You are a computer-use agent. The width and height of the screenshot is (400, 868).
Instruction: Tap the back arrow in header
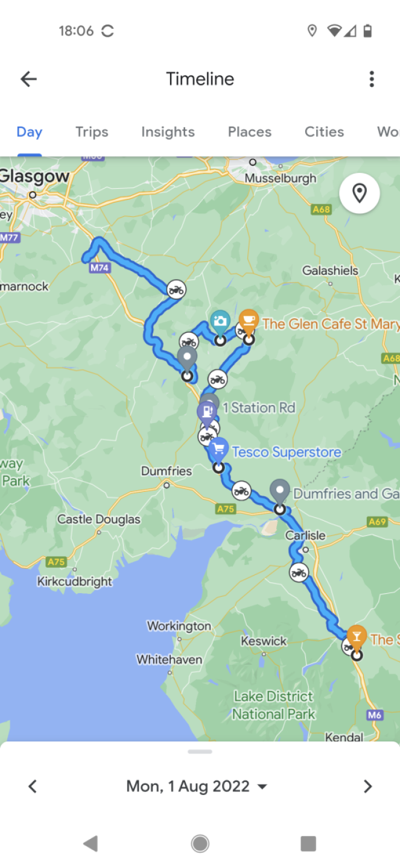point(28,79)
